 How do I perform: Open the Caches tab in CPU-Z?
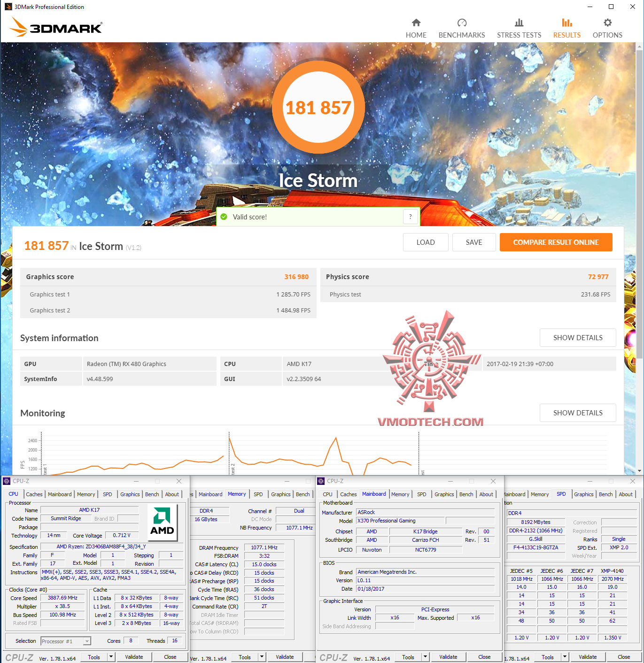[x=34, y=494]
